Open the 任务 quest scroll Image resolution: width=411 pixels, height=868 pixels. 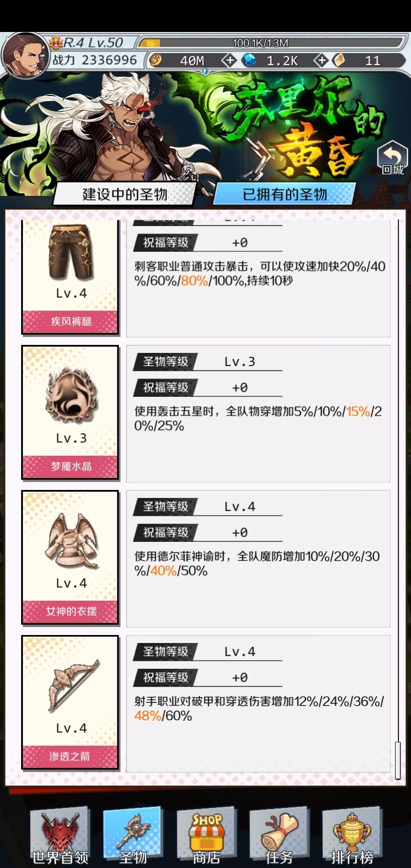(x=279, y=836)
